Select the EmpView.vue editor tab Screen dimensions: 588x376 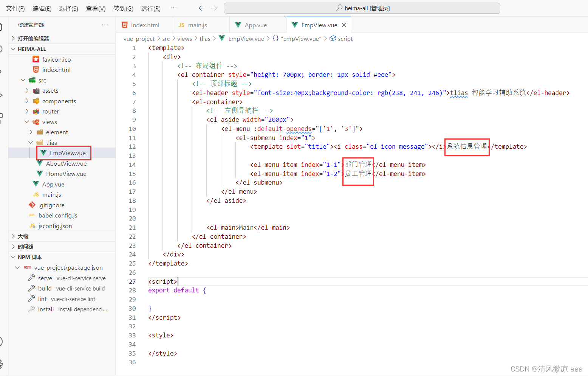(319, 25)
